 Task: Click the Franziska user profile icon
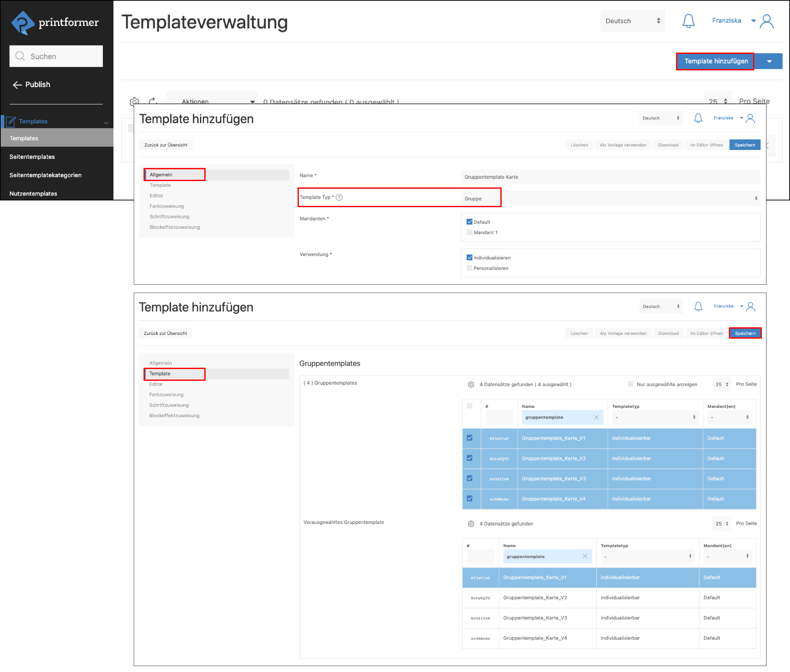766,21
